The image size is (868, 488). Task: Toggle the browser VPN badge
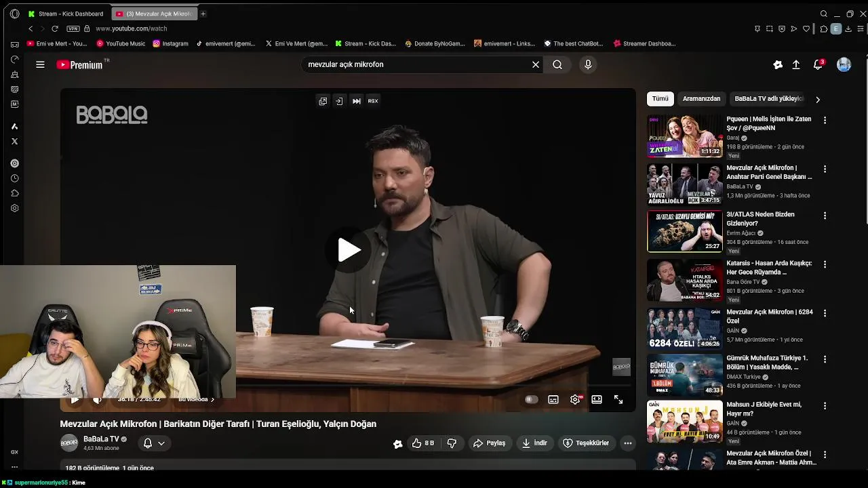73,28
